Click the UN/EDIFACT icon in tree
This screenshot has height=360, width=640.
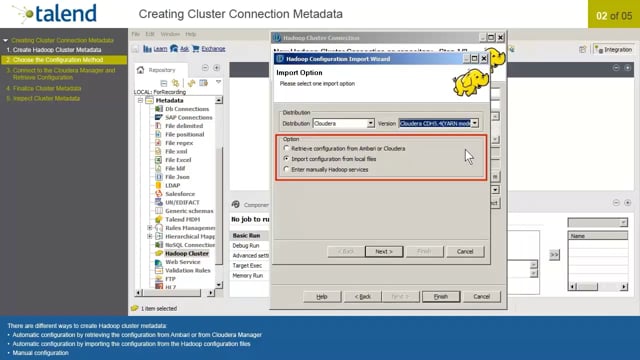[158, 202]
